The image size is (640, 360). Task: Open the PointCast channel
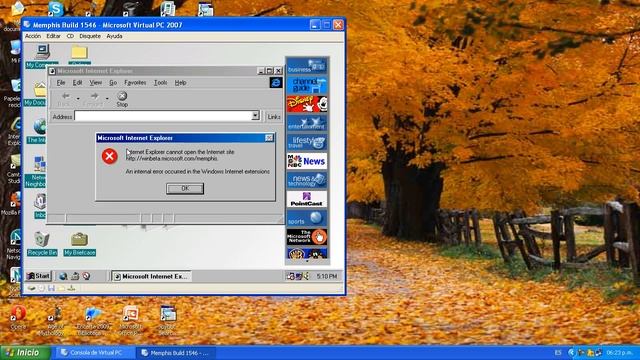(x=307, y=199)
